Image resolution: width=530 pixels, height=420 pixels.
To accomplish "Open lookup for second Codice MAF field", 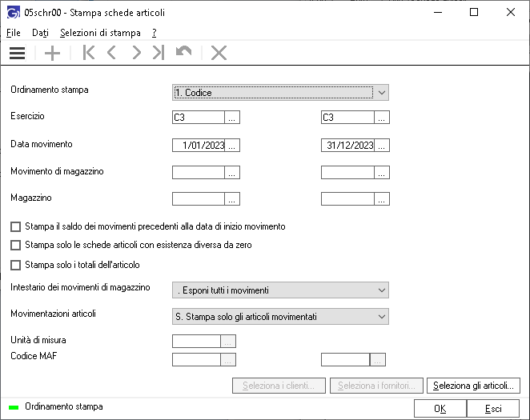I will 378,359.
